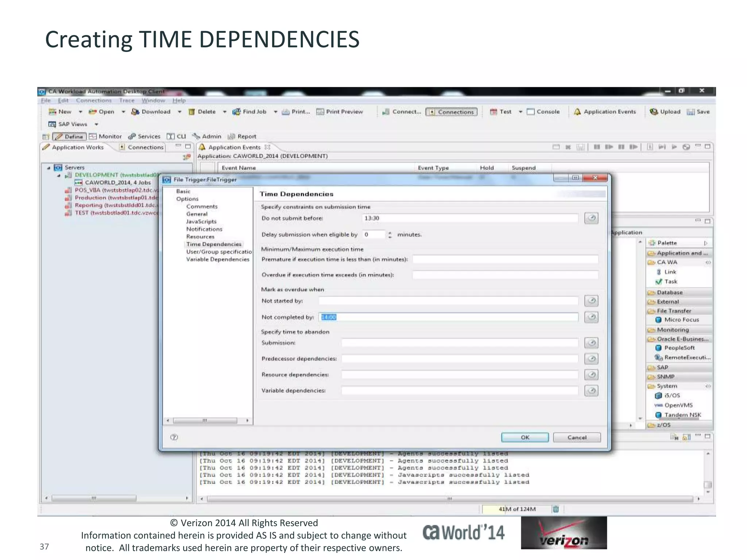Click the Download toolbar icon
Image resolution: width=747 pixels, height=560 pixels.
[135, 112]
